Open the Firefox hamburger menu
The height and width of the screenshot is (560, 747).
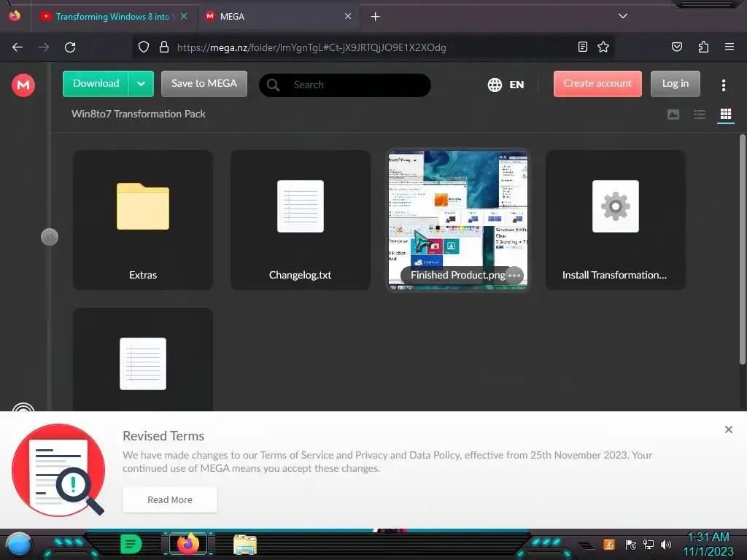729,47
